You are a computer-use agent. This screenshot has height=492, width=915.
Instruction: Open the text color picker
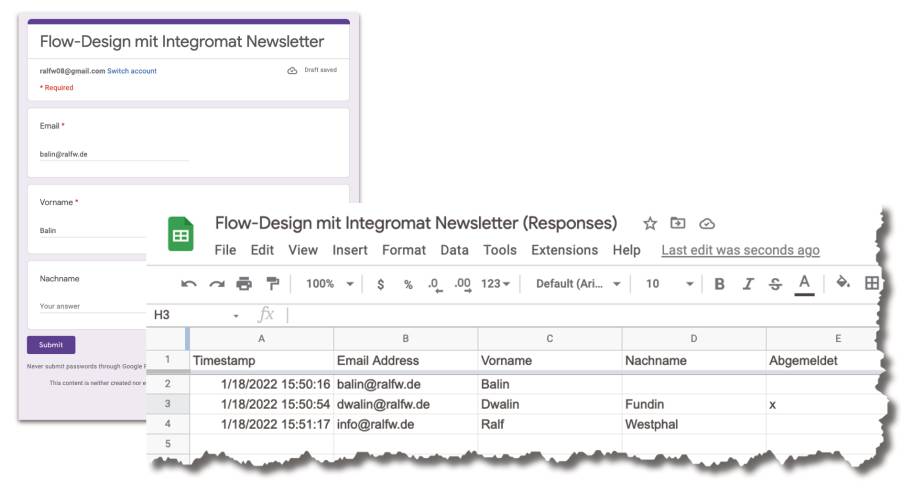[804, 284]
